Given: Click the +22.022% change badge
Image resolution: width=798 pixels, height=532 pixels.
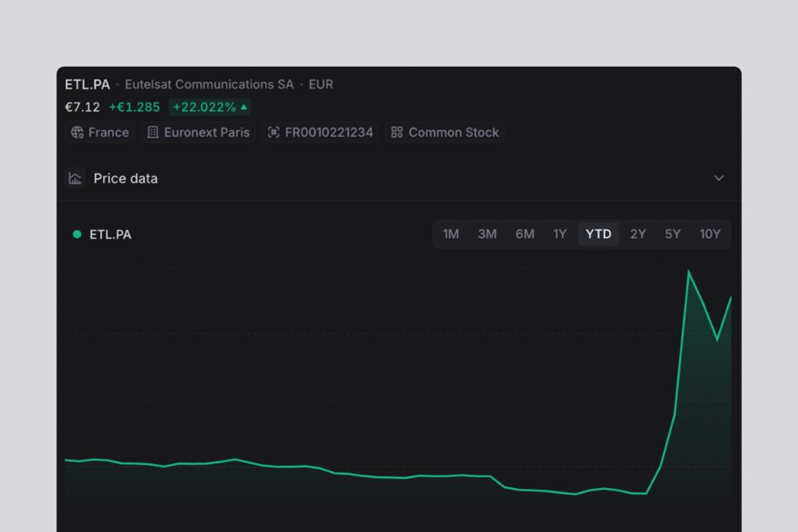Looking at the screenshot, I should pyautogui.click(x=210, y=107).
